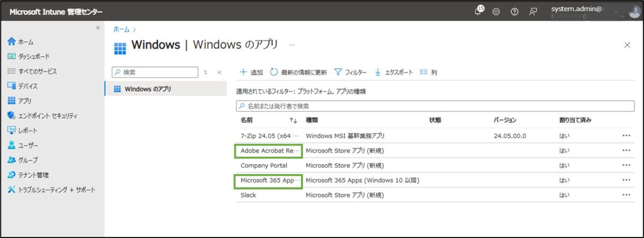644x238 pixels.
Task: Open the ellipsis menu for Adobe Acrobat row
Action: [x=626, y=150]
